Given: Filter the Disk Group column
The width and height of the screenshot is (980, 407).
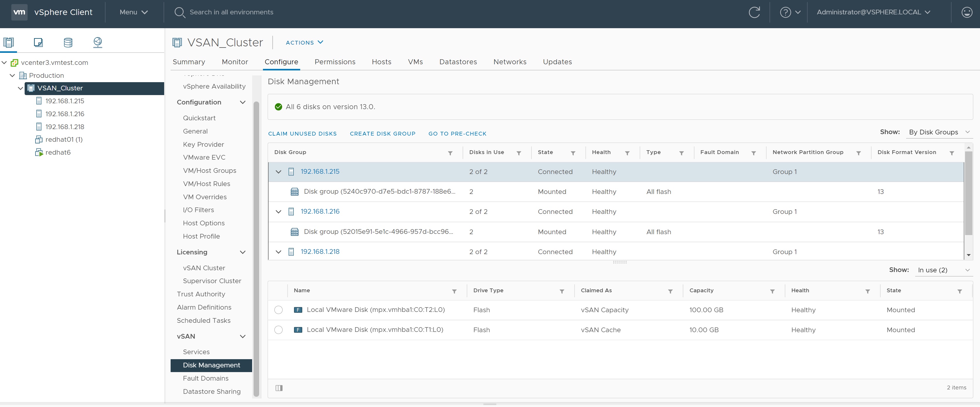Looking at the screenshot, I should (450, 153).
